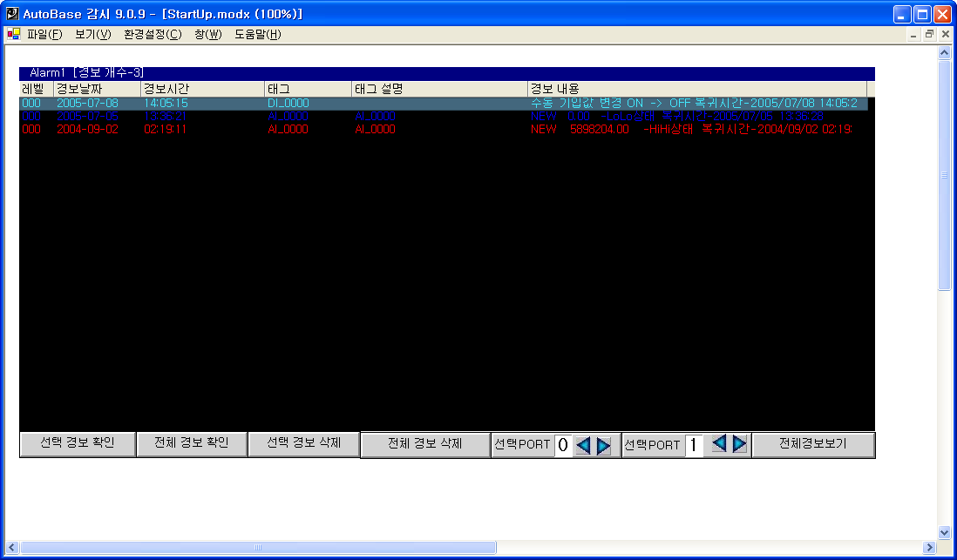Click the 경보날짜 column header
Screen dimensions: 957x560
97,89
